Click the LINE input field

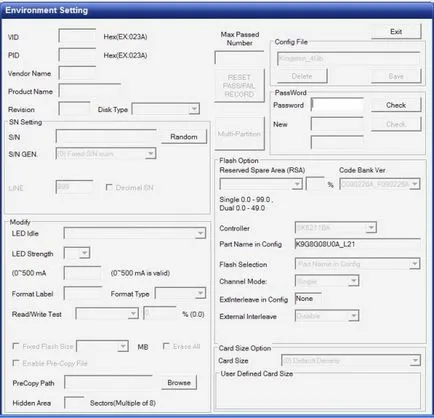[x=75, y=187]
